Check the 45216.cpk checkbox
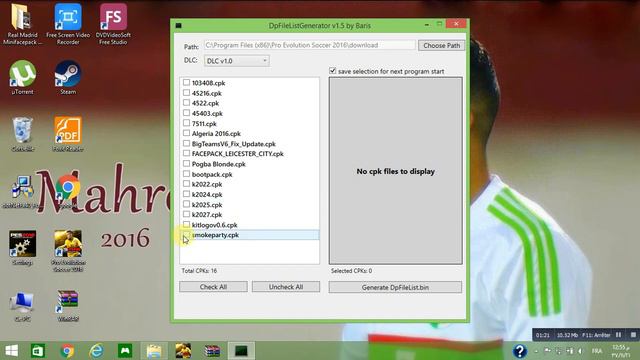This screenshot has width=640, height=360. (x=186, y=93)
